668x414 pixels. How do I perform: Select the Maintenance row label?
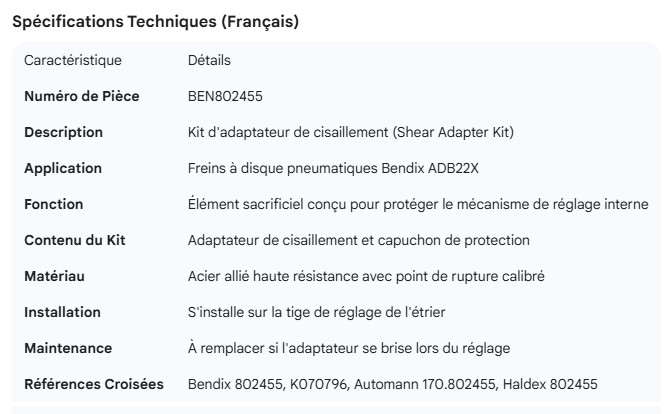click(x=68, y=348)
